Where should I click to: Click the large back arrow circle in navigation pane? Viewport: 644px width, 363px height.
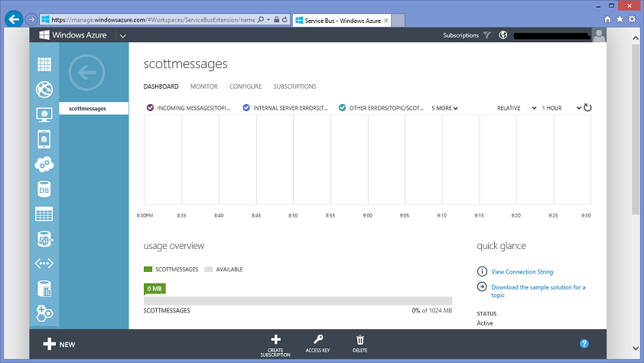(86, 73)
